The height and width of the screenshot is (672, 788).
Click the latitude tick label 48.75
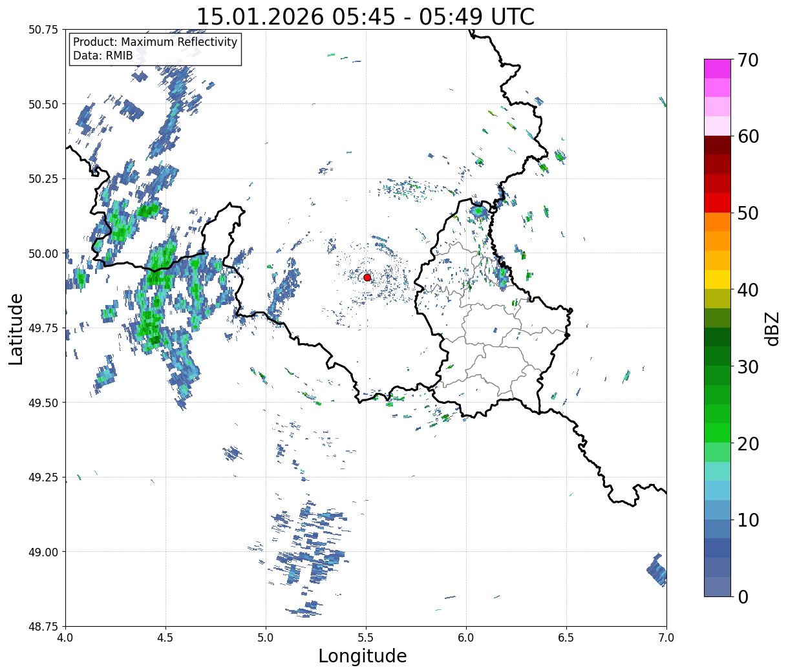[43, 627]
